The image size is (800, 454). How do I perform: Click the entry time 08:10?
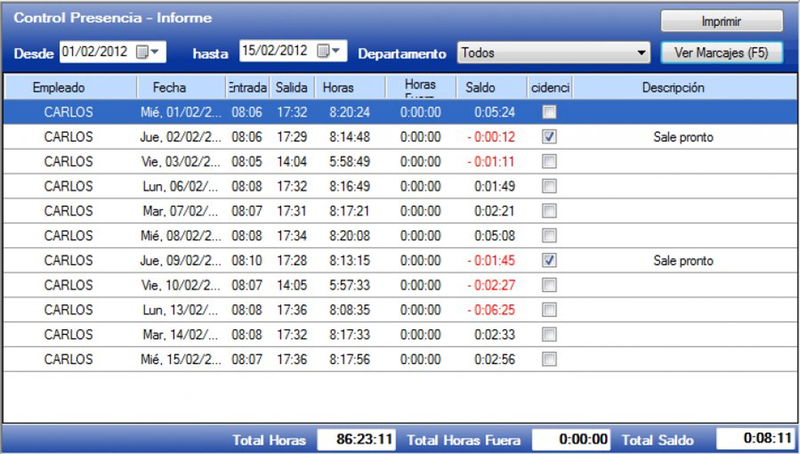click(x=247, y=260)
